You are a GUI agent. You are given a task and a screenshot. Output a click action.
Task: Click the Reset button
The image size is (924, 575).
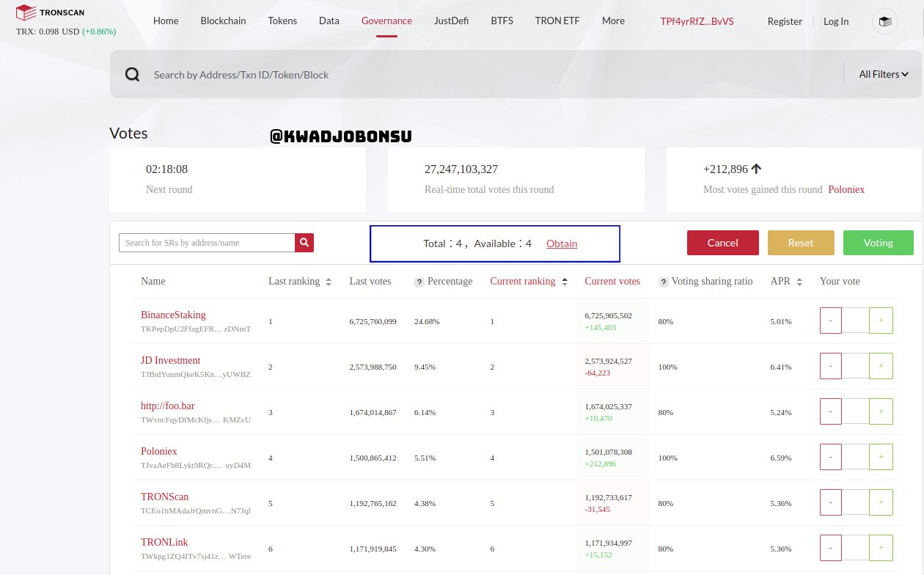(801, 243)
